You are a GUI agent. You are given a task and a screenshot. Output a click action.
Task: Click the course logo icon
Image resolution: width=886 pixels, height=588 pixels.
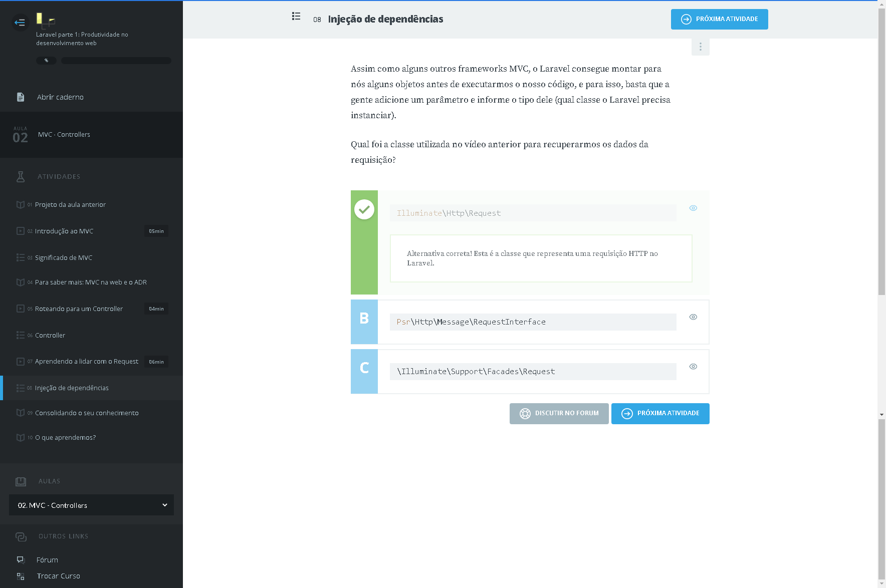(x=45, y=20)
